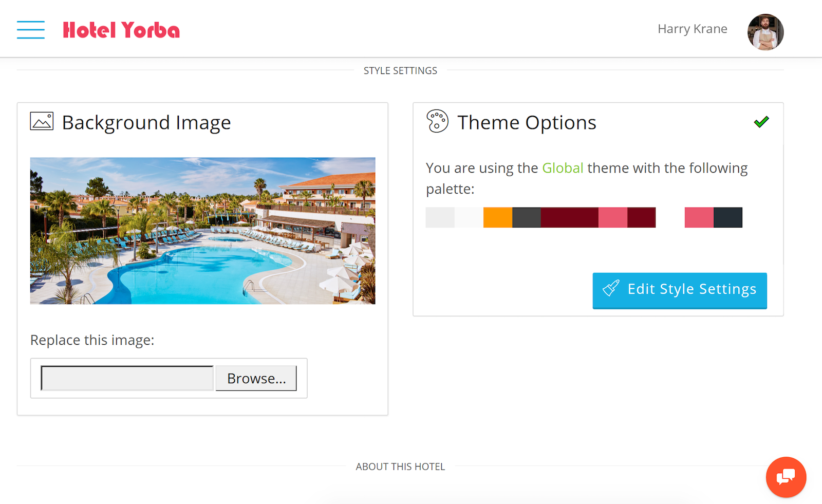Open the chat support bubble
The width and height of the screenshot is (822, 504).
coord(786,477)
